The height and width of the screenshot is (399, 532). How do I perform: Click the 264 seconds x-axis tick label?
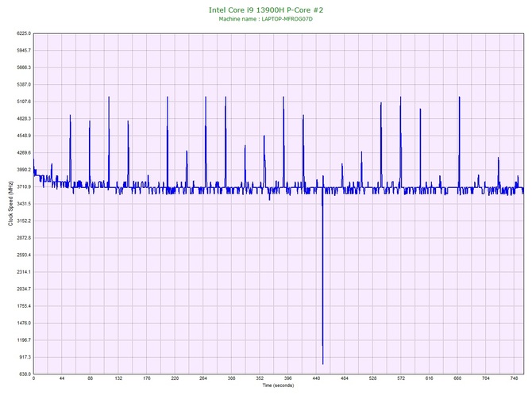[x=203, y=378]
